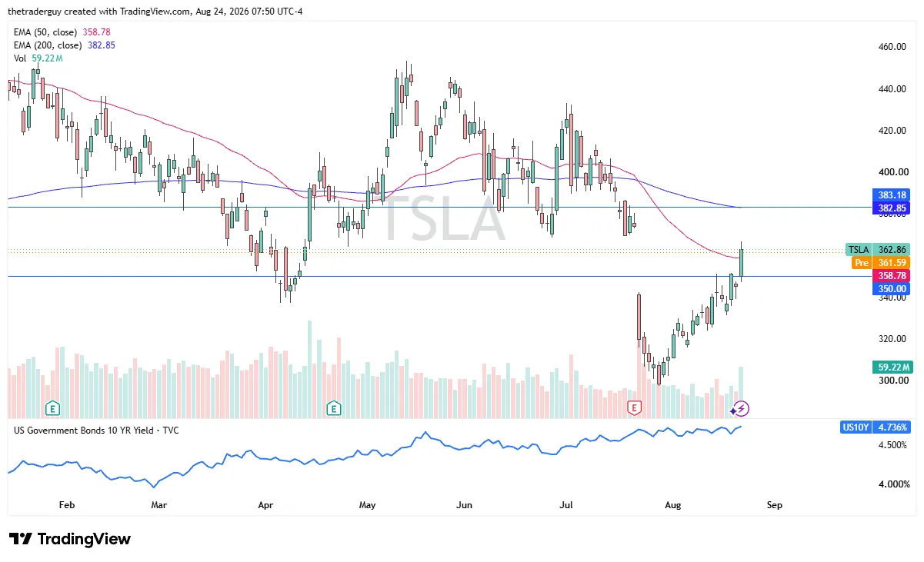Click the Aug label on time axis
The height and width of the screenshot is (562, 924).
pos(673,505)
